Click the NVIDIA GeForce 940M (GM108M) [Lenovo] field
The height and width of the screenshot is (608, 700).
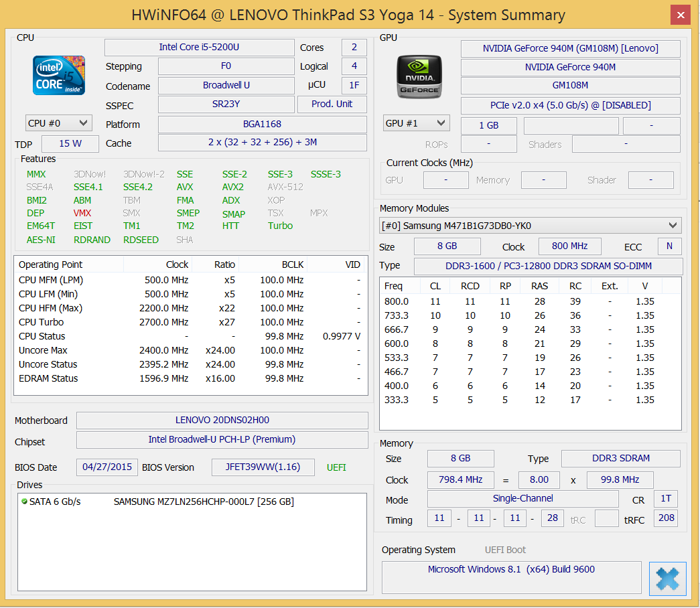tap(570, 49)
